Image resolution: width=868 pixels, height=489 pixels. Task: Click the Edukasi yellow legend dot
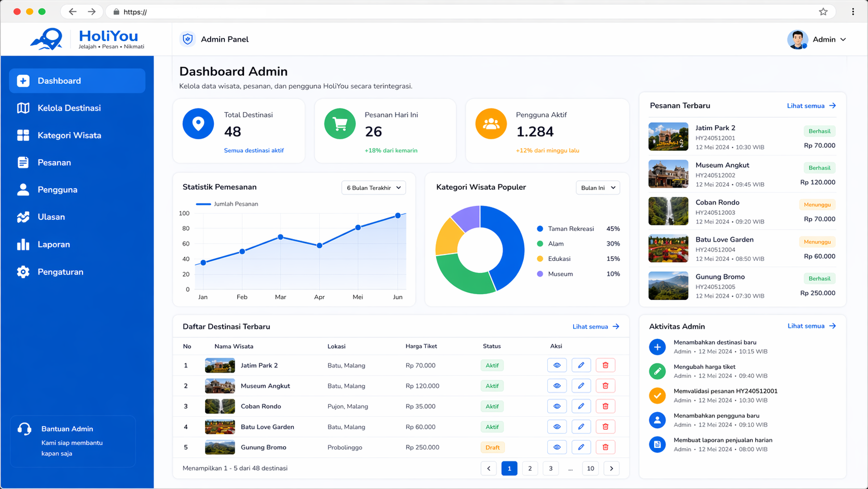click(540, 259)
